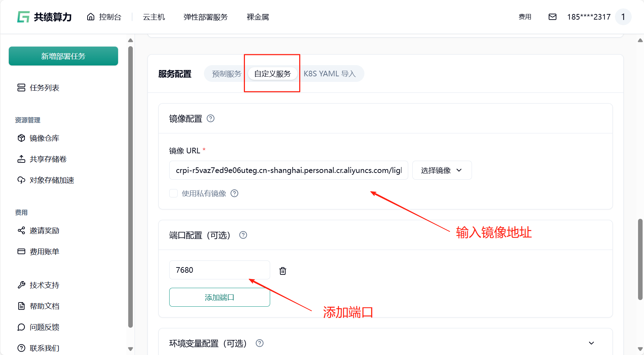The image size is (644, 355).
Task: Click the main page vertical scrollbar
Action: pos(640,259)
